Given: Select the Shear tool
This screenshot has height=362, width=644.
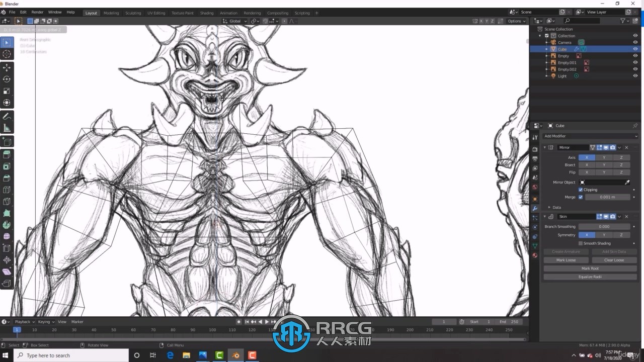Looking at the screenshot, I should tap(7, 271).
